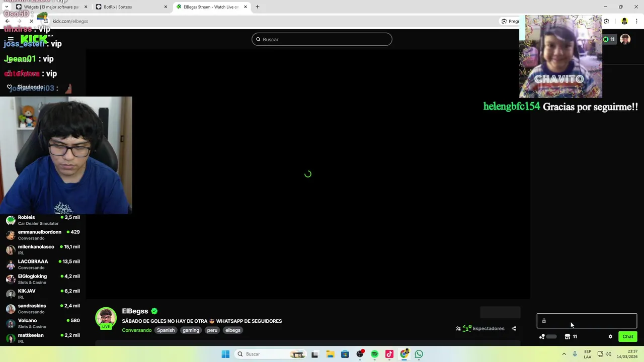Open the Spanish tag
644x362 pixels.
(166, 330)
